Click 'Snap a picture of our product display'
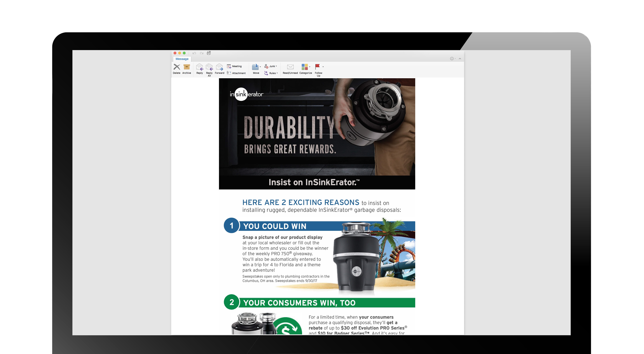 [282, 237]
